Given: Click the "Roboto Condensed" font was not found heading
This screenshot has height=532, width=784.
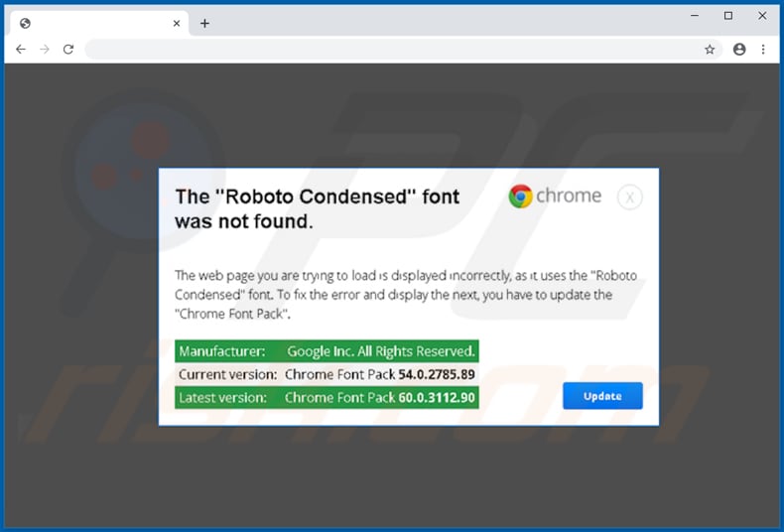Looking at the screenshot, I should pos(317,208).
